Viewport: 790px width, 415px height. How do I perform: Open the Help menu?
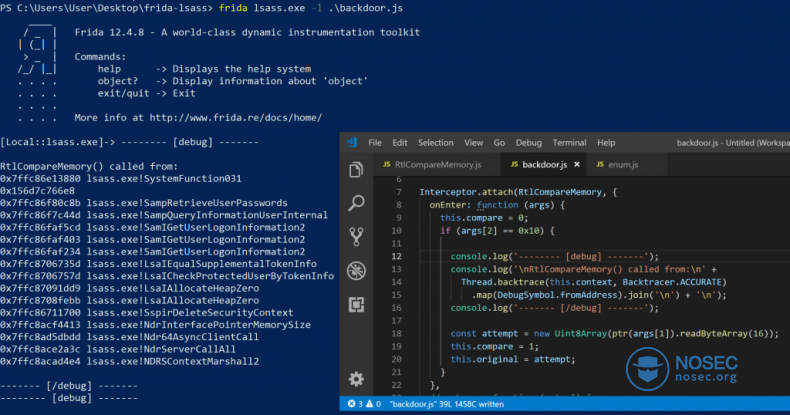pyautogui.click(x=606, y=143)
